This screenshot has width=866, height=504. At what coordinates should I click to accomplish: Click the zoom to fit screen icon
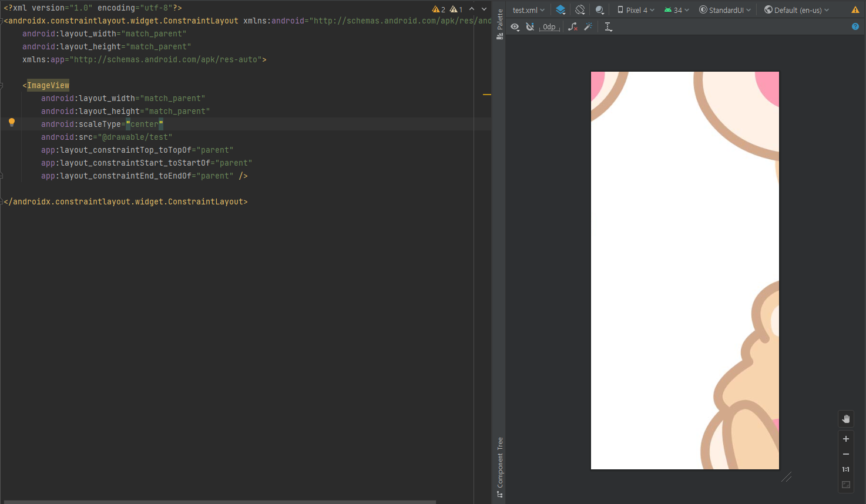pyautogui.click(x=846, y=485)
